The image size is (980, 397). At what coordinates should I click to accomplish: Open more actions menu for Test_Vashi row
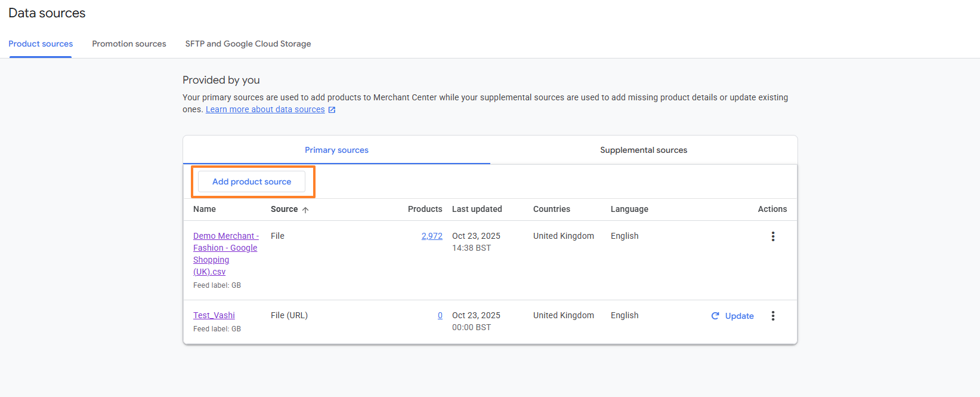772,316
